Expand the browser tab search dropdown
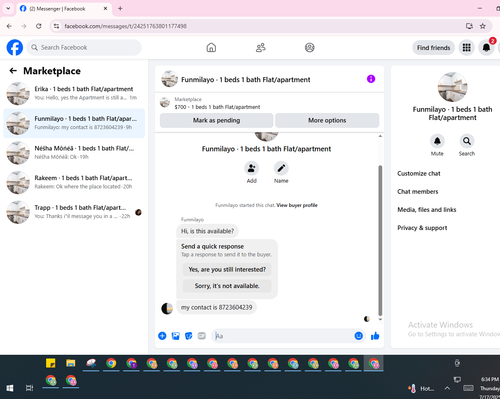The image size is (500, 399). (x=8, y=8)
